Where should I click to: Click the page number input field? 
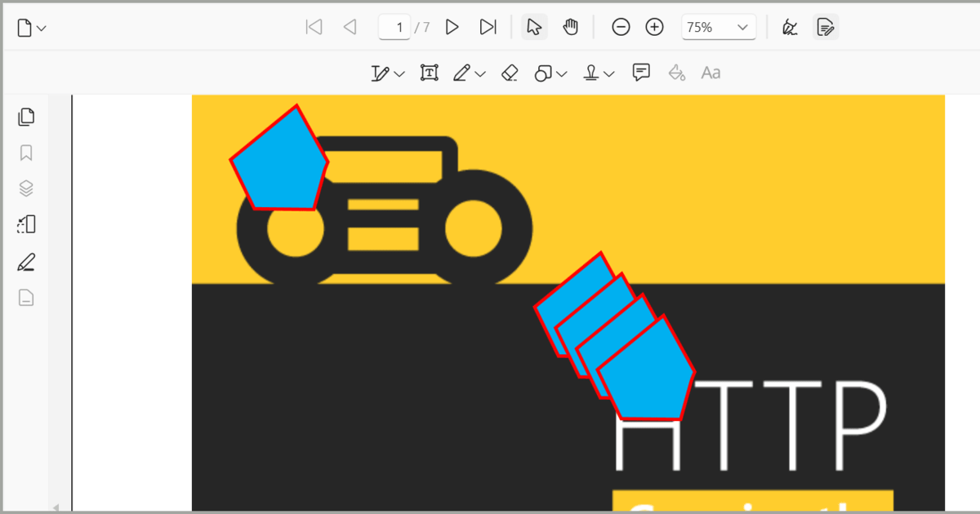pos(394,27)
